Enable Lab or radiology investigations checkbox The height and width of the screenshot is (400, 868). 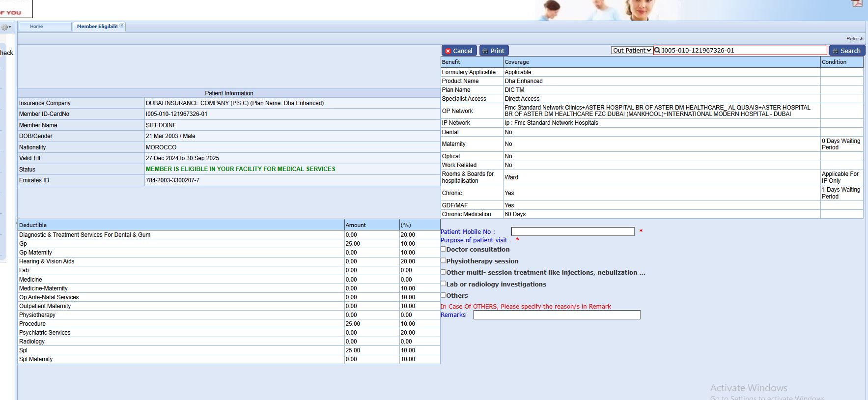tap(444, 284)
